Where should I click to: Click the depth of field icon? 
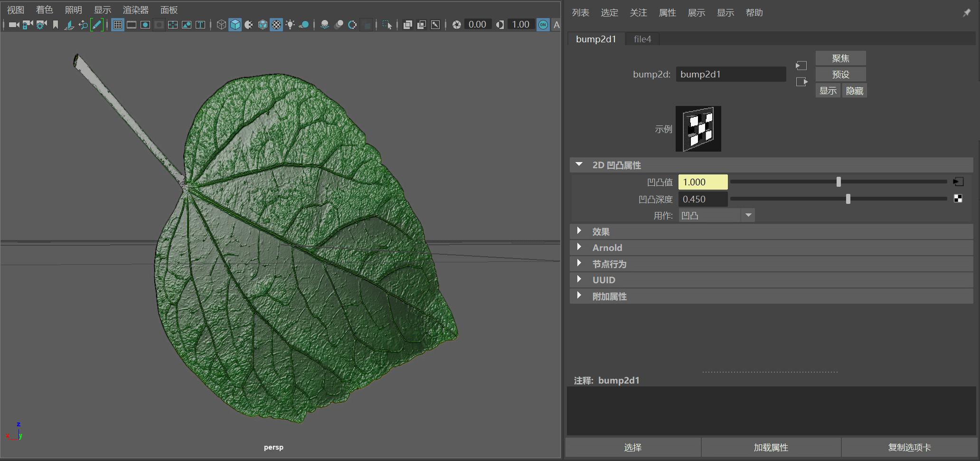tap(366, 25)
